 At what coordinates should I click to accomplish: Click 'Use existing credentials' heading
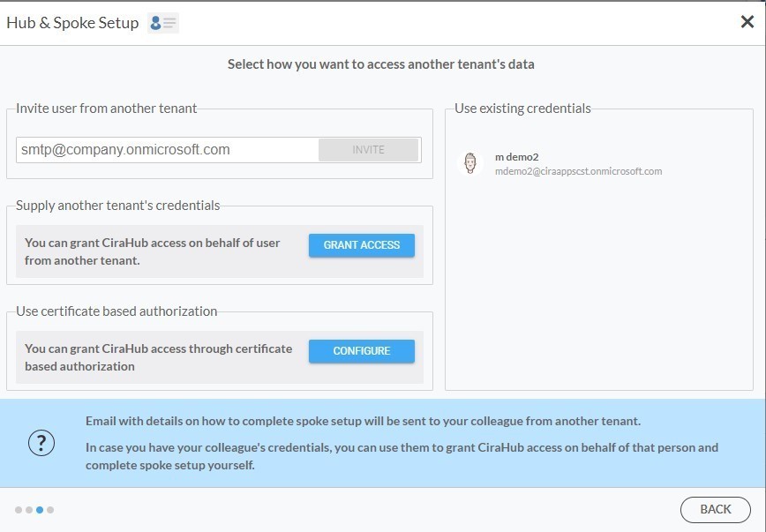point(522,108)
